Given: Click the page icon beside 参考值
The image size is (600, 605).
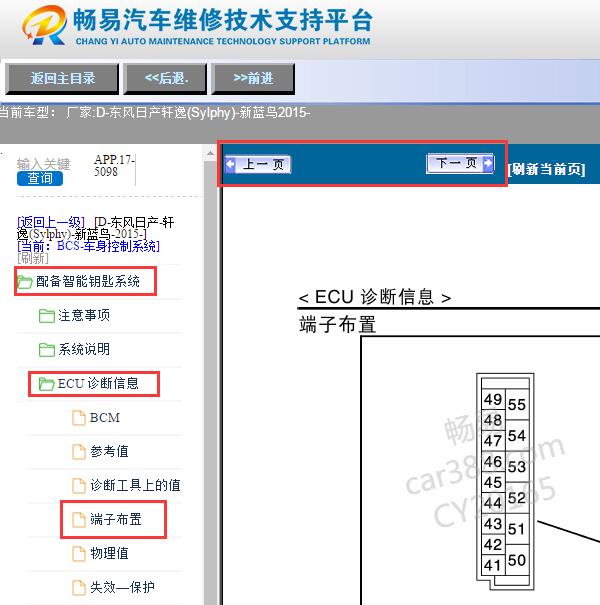Looking at the screenshot, I should coord(79,452).
